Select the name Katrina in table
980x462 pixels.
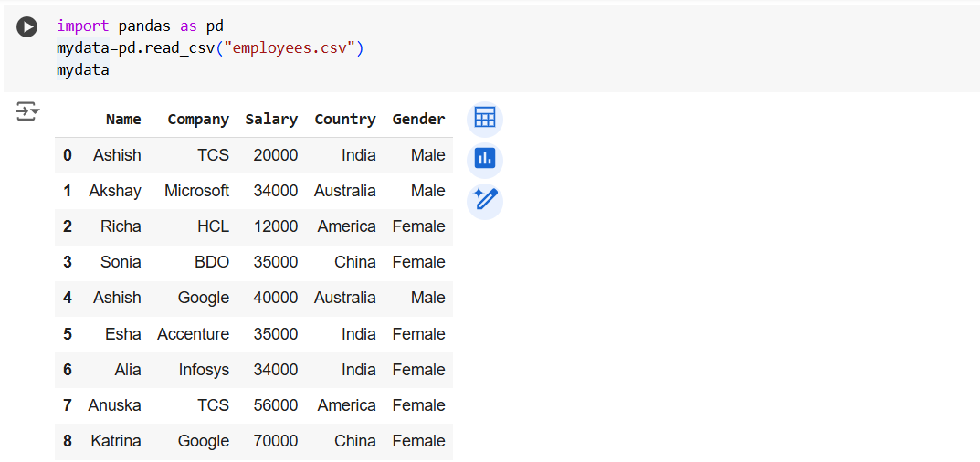116,441
